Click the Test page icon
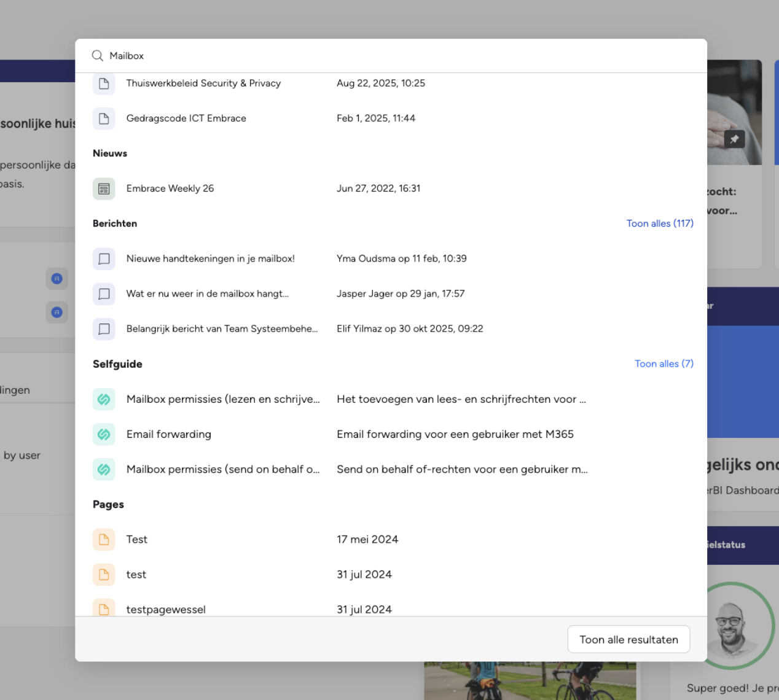Screen dimensions: 779x700 (x=104, y=539)
